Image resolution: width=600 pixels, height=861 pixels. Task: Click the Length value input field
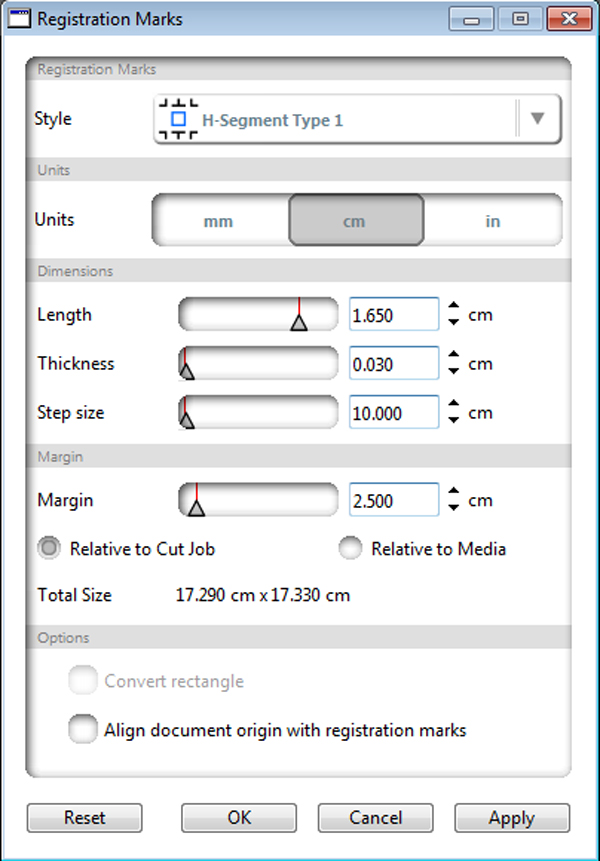[x=393, y=315]
